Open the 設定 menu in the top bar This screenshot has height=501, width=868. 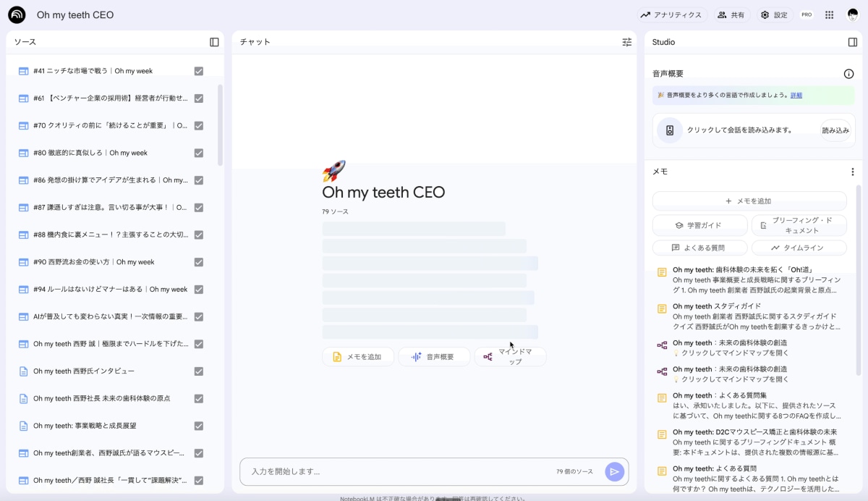tap(774, 14)
